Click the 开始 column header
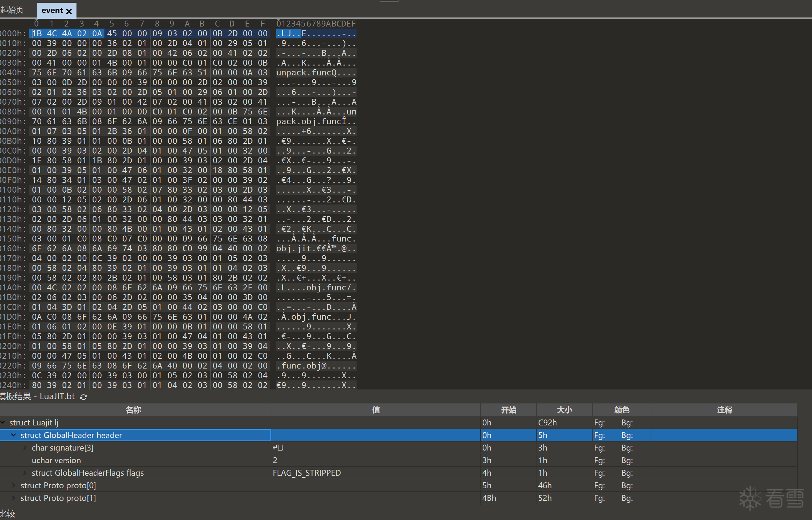The width and height of the screenshot is (812, 520). tap(508, 410)
